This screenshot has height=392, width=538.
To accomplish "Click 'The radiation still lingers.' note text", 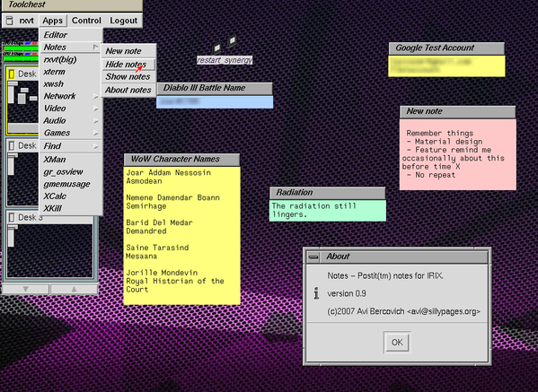I will point(314,210).
